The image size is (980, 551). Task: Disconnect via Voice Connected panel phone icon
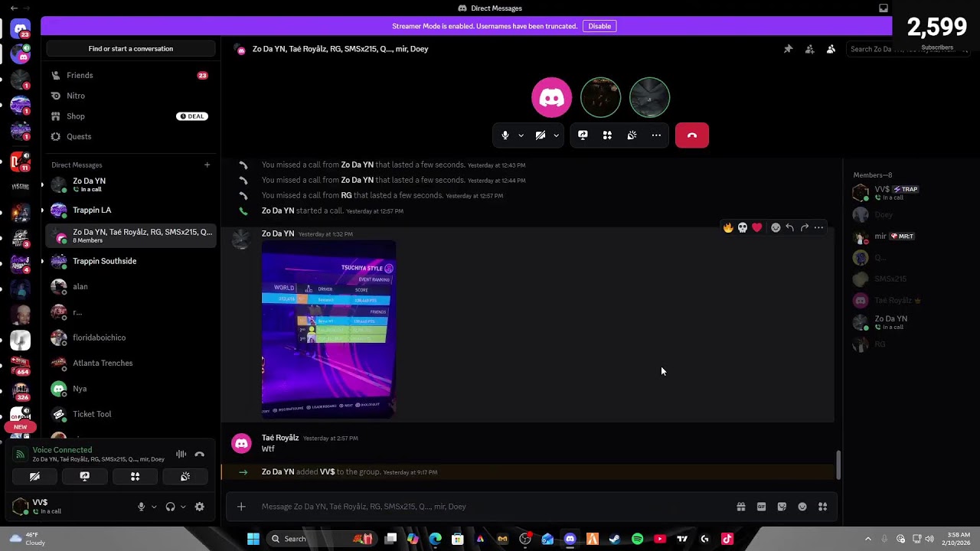point(200,455)
